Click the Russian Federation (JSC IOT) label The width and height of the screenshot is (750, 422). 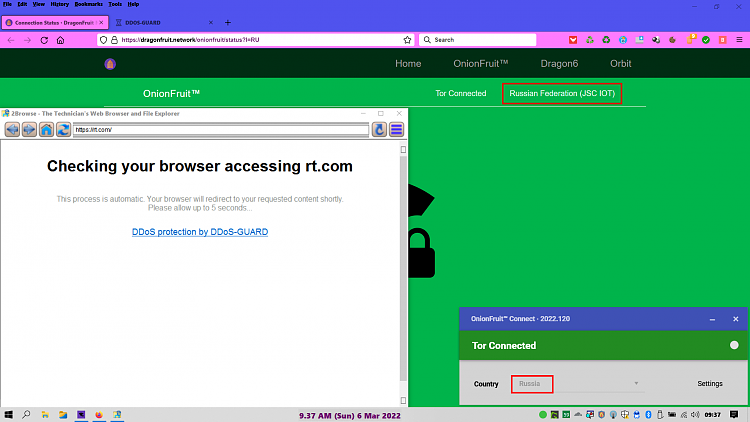click(562, 93)
